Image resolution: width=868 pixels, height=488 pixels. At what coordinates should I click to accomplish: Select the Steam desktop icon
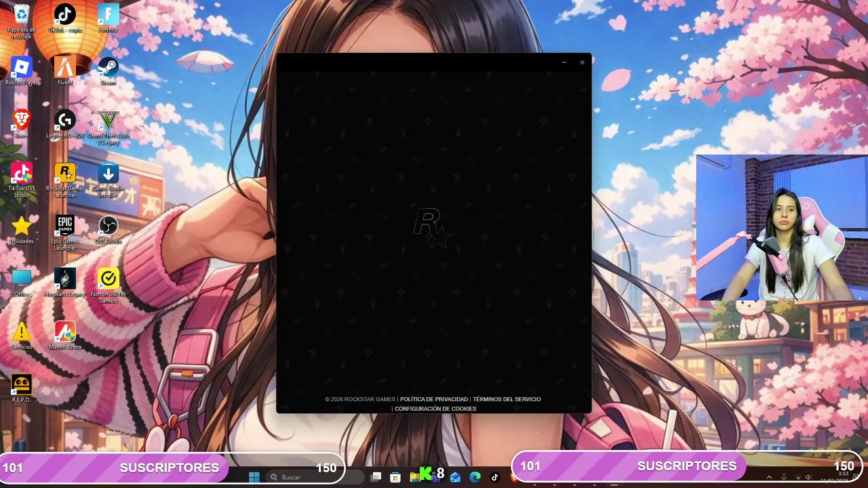108,70
